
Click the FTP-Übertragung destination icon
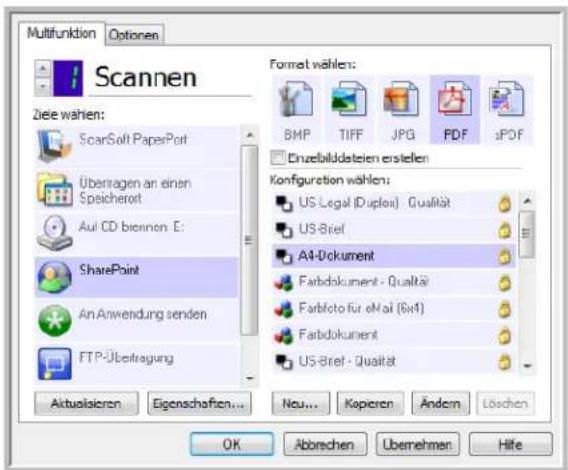coord(54,364)
